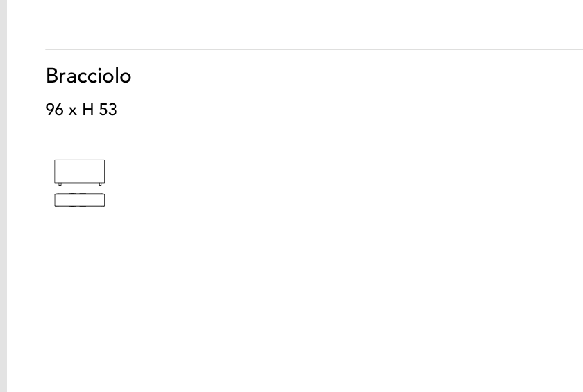The image size is (583, 392).
Task: Click the armrest front-view drawing
Action: click(x=80, y=172)
